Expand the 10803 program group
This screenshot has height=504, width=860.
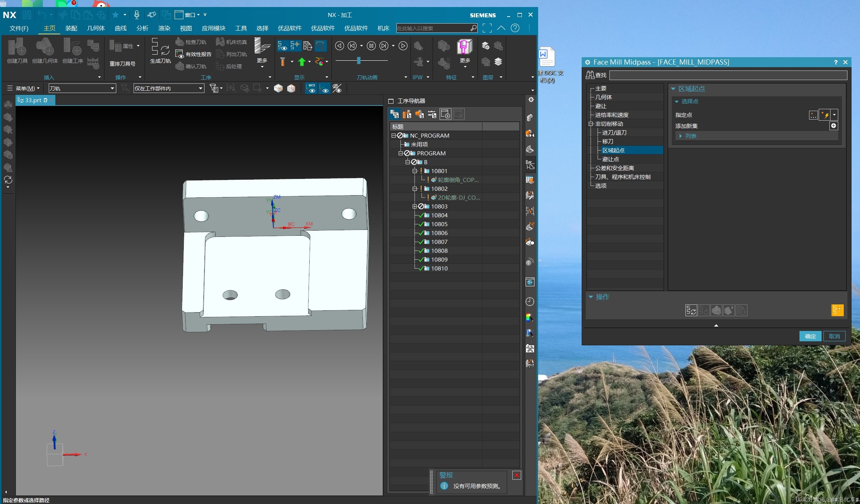point(414,206)
